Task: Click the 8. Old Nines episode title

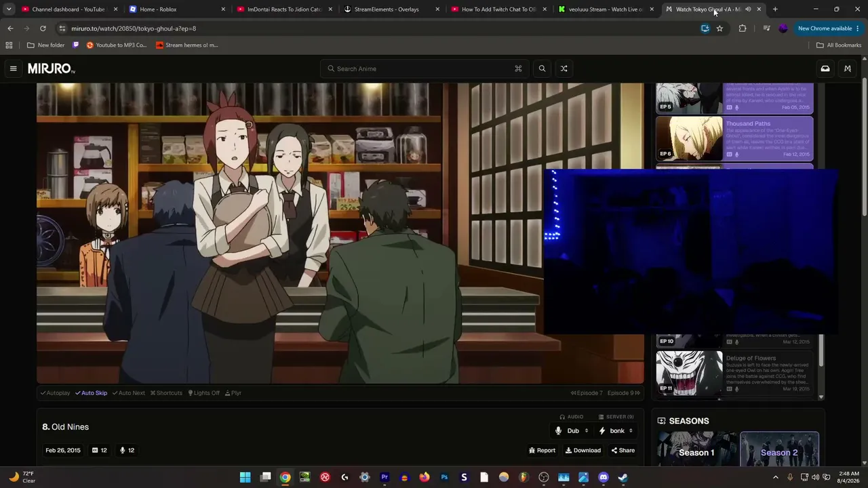Action: tap(66, 427)
